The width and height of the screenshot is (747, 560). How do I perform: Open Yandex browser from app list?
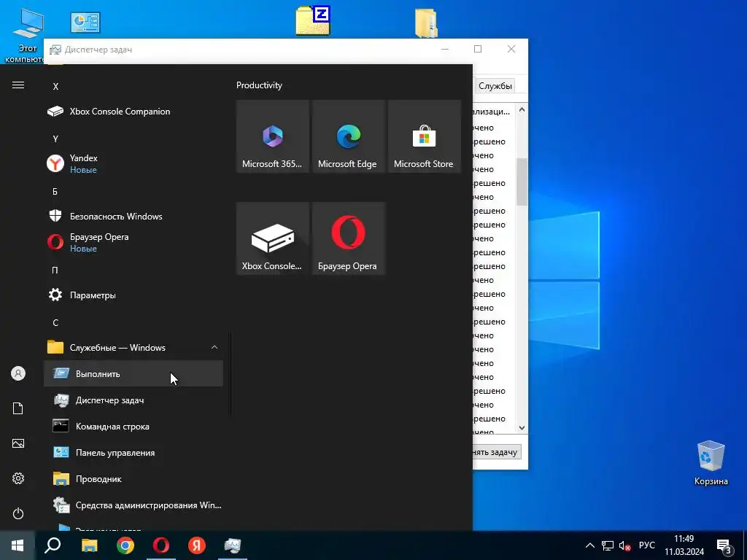(x=133, y=163)
